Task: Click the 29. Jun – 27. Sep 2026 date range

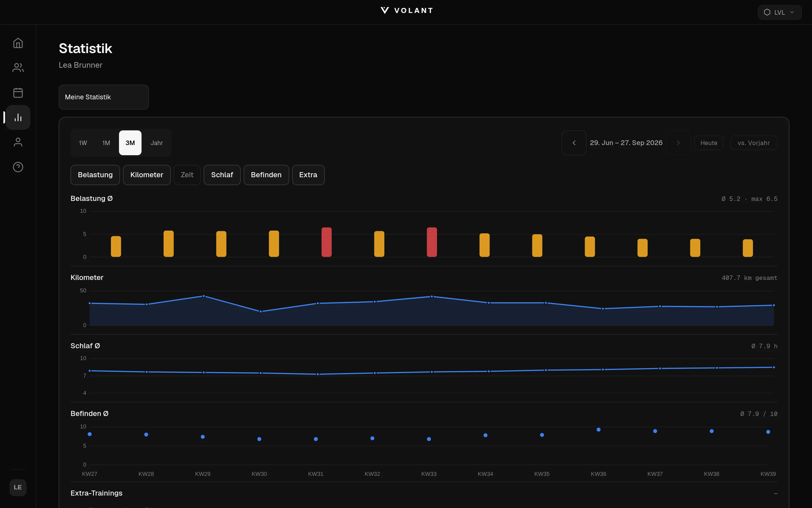Action: coord(626,143)
